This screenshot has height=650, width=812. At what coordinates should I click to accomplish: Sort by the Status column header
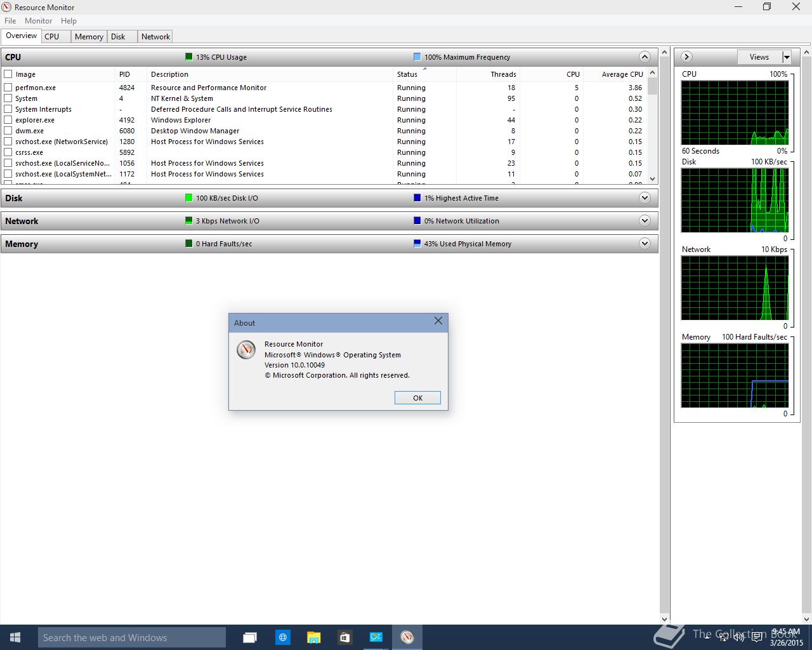pyautogui.click(x=424, y=74)
